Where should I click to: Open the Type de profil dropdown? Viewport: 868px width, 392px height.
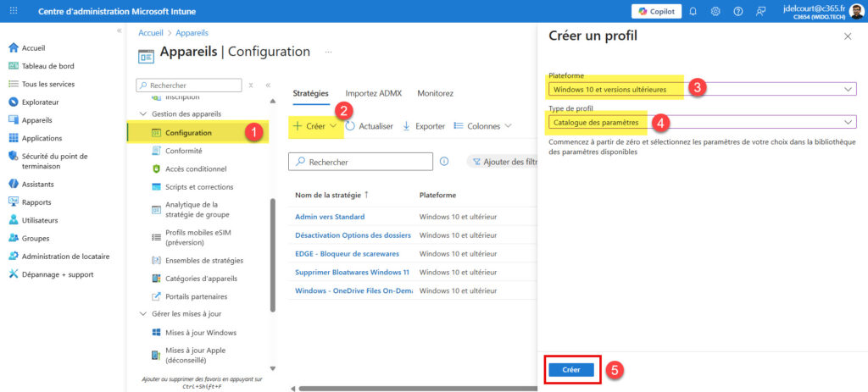(x=702, y=122)
